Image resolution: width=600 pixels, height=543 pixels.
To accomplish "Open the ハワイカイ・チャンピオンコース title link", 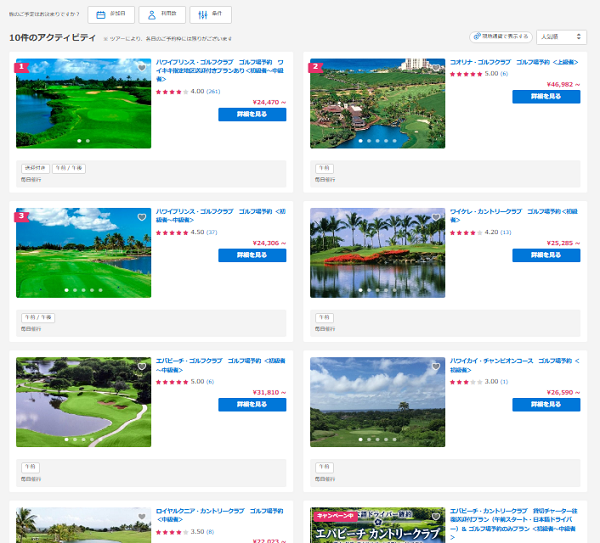I will click(515, 365).
